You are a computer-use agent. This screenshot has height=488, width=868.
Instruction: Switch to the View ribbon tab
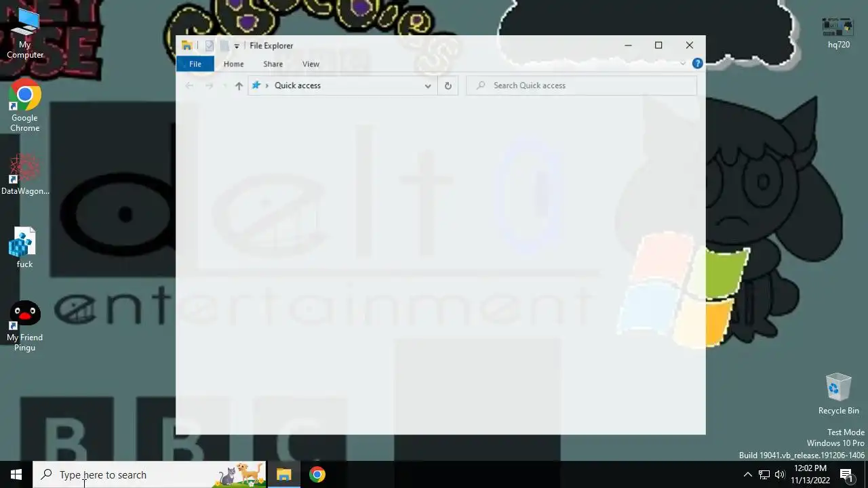[x=311, y=64]
